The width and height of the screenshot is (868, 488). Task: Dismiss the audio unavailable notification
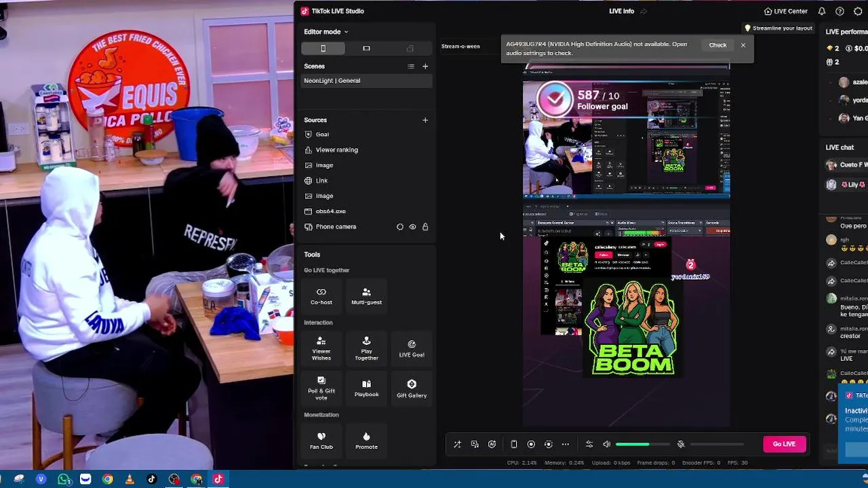click(743, 45)
